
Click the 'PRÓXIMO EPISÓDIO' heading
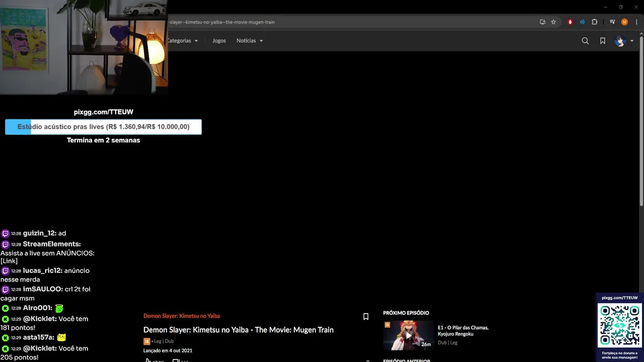(x=406, y=313)
